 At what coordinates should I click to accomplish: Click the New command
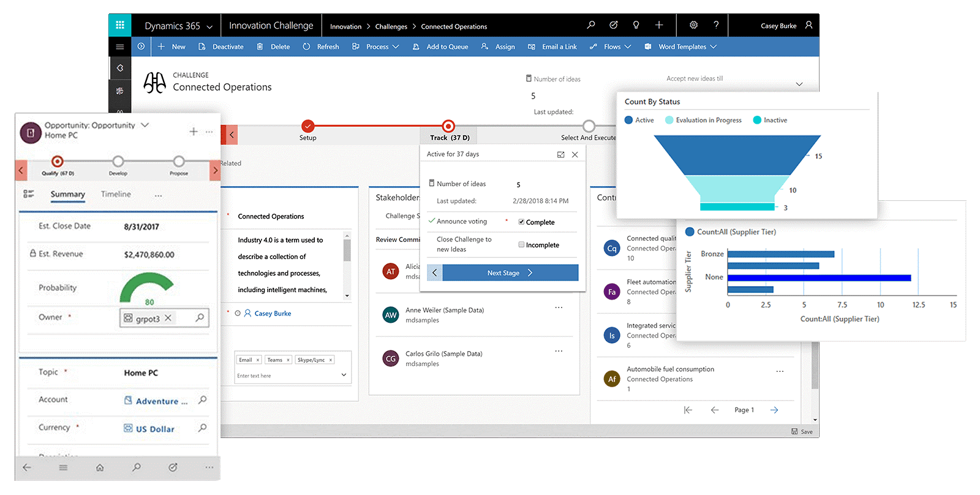click(x=171, y=47)
